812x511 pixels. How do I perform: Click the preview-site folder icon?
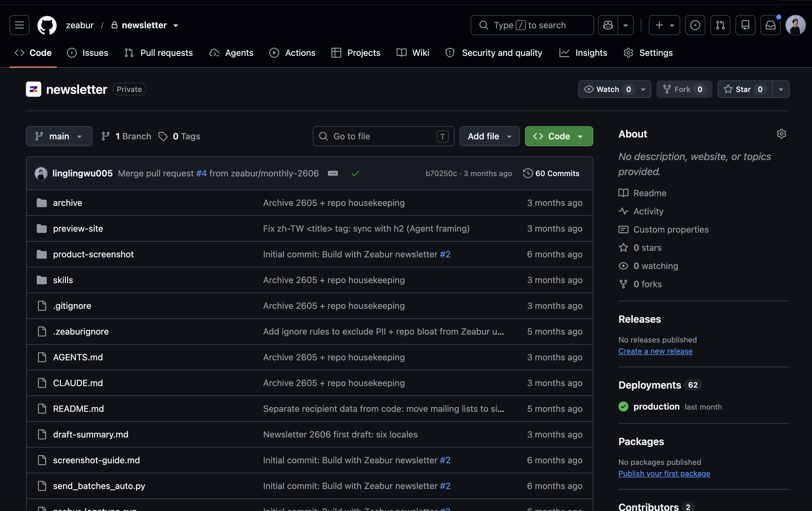[x=41, y=228]
